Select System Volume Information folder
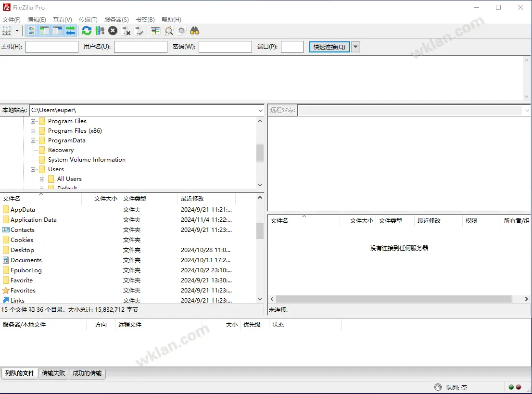Screen dimensions: 532x394 pos(87,160)
